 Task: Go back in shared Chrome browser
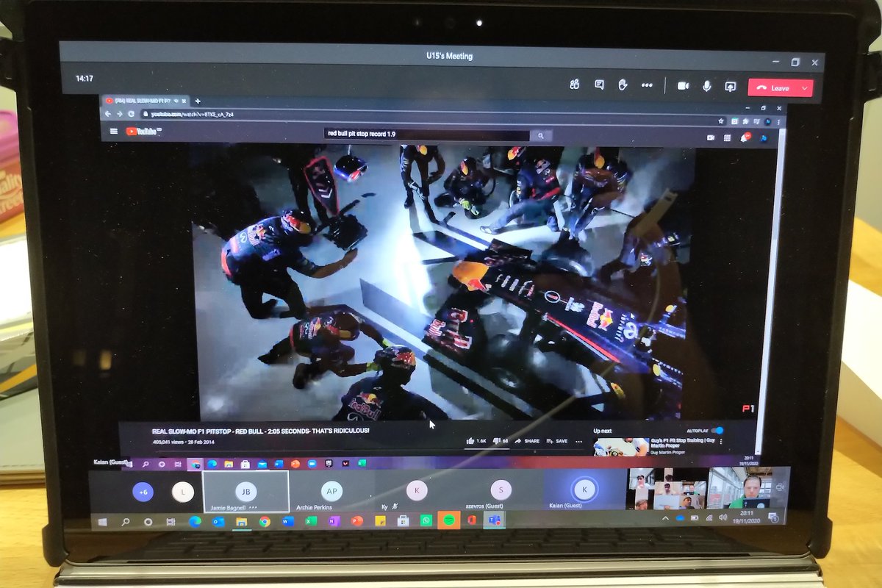[109, 114]
